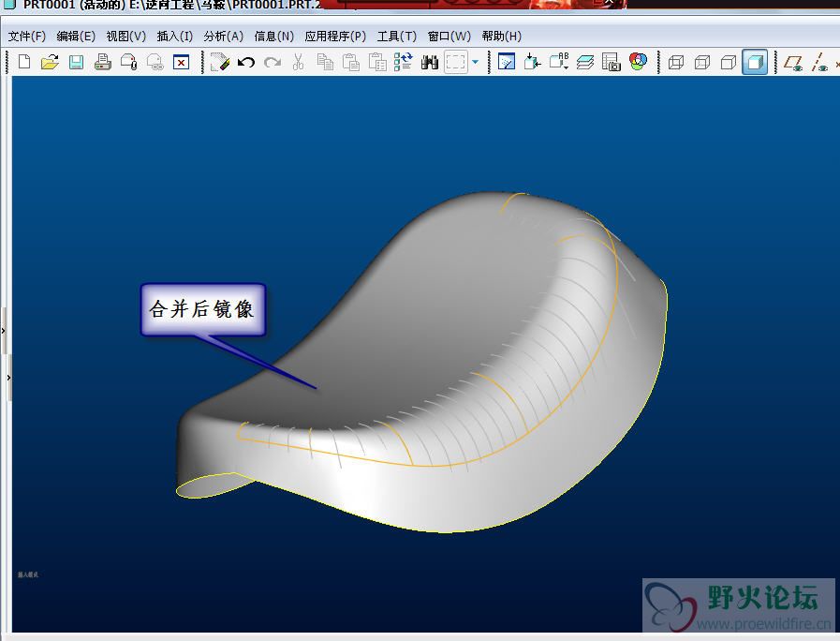Switch to hidden line display mode
This screenshot has width=840, height=641.
click(702, 63)
